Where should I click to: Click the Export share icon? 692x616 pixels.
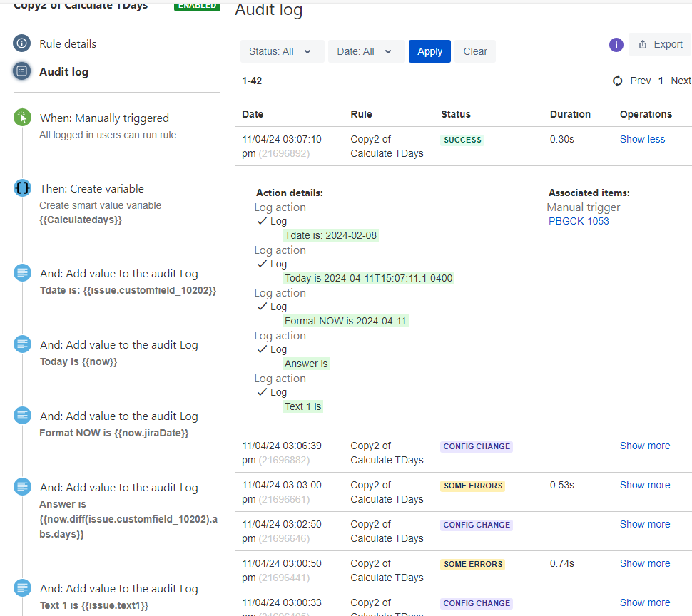[643, 44]
